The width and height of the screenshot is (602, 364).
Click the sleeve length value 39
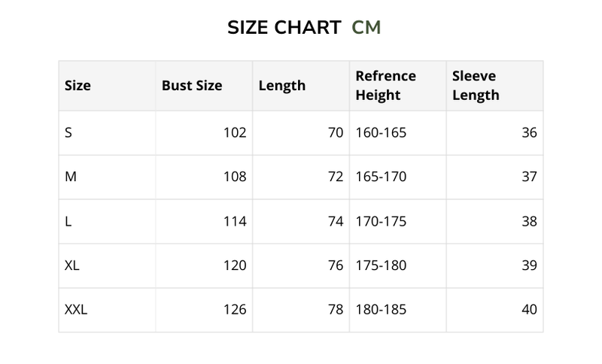(529, 265)
